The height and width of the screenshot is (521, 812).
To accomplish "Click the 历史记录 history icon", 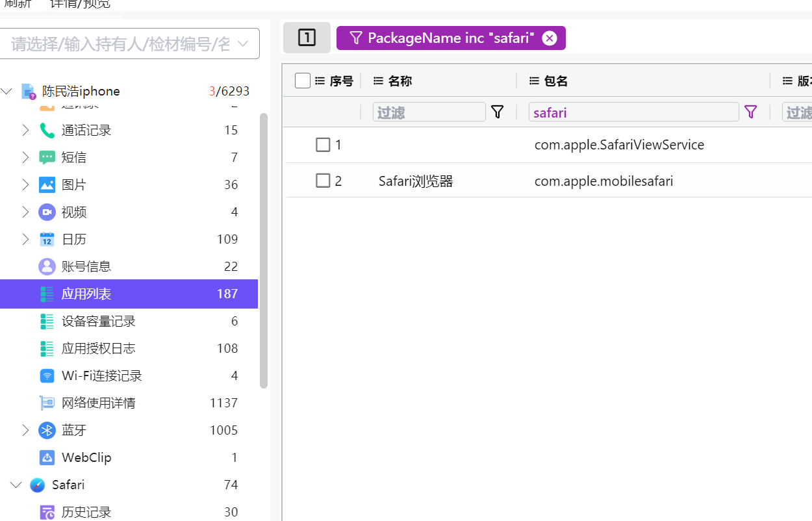I will [x=47, y=512].
